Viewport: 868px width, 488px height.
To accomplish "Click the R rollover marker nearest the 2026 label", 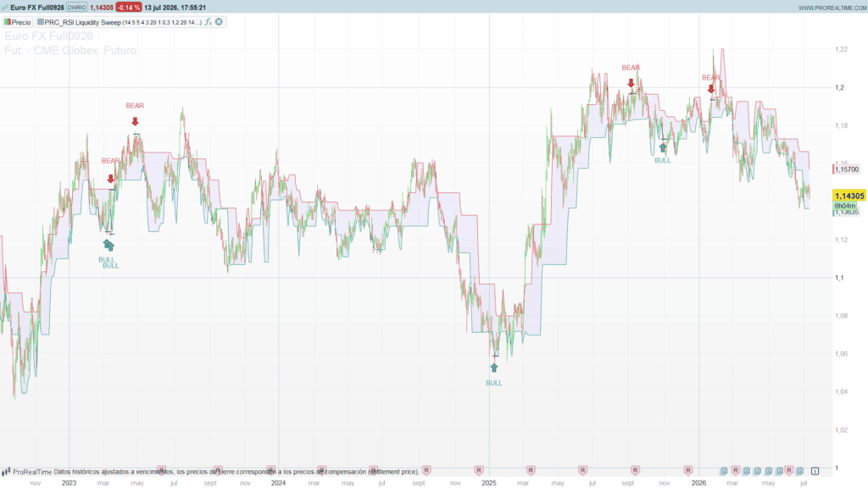I will click(x=687, y=470).
